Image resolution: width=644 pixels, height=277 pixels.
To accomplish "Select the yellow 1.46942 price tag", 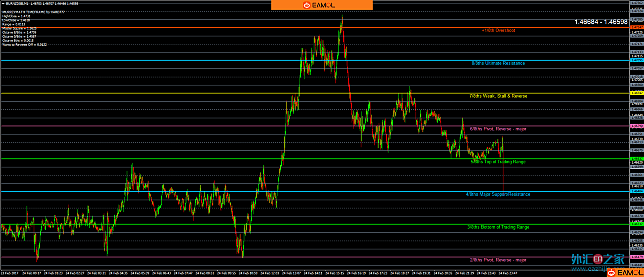I will (x=637, y=93).
